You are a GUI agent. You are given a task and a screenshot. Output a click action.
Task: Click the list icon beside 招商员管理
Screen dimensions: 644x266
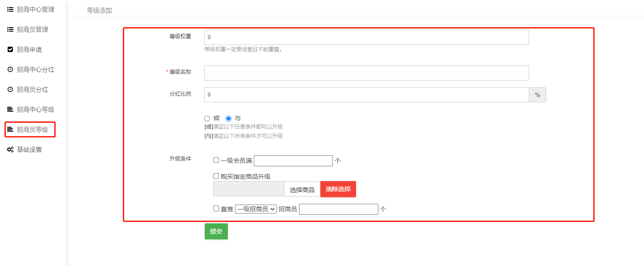click(10, 29)
